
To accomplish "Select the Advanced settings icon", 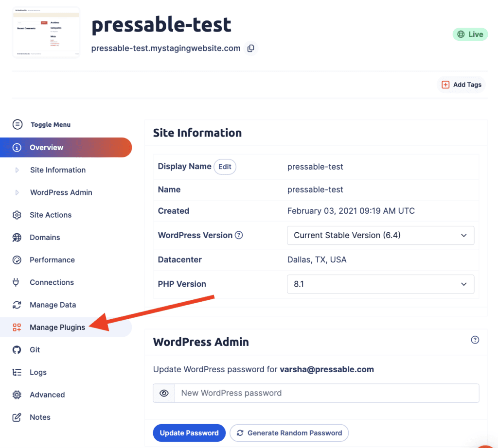I will (x=17, y=395).
